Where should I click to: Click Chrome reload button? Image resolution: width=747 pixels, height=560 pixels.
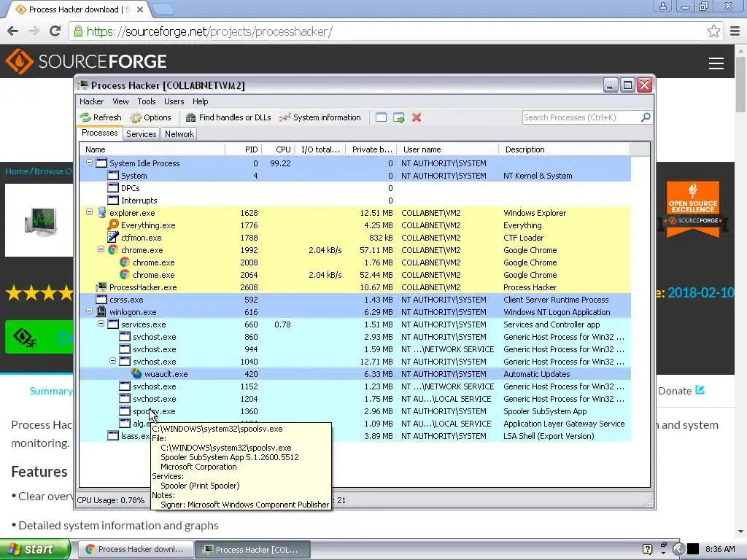pos(55,31)
